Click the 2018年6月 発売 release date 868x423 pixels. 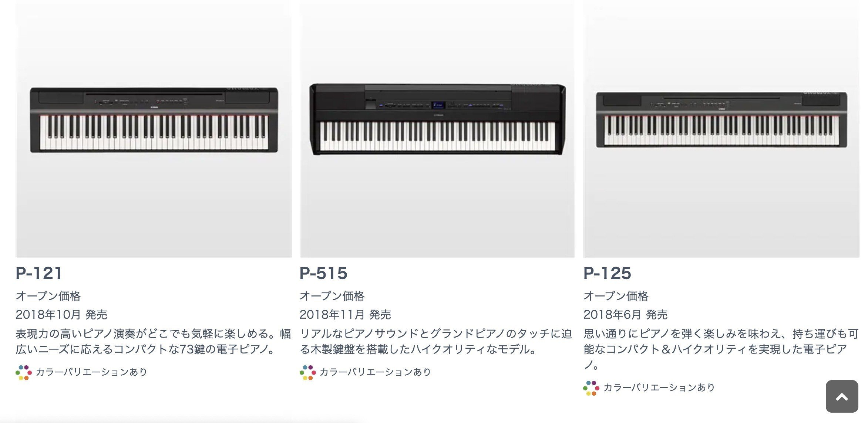coord(625,315)
